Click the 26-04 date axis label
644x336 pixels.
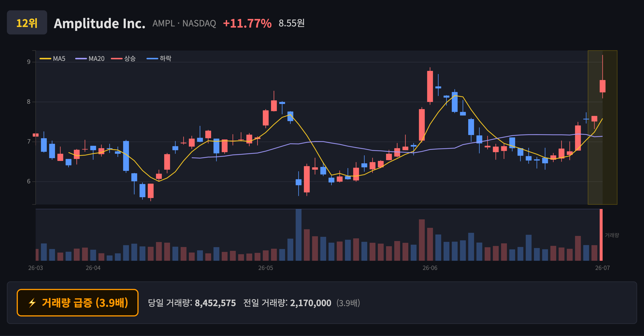tap(93, 268)
